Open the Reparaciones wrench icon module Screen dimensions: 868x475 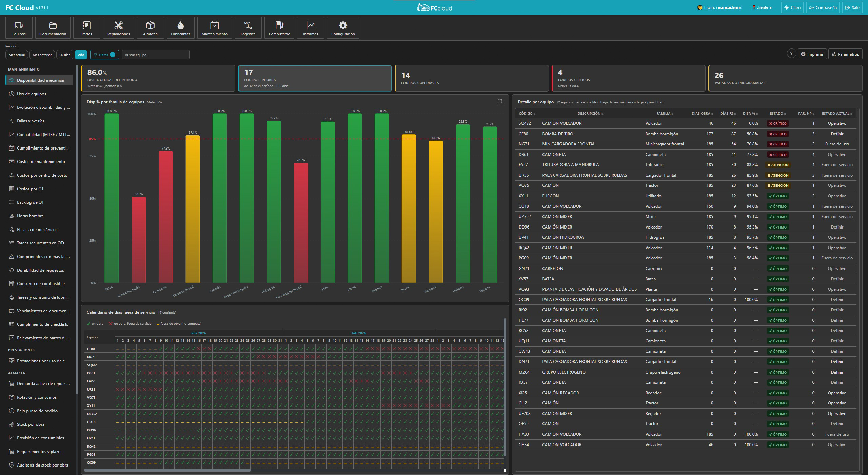(118, 28)
